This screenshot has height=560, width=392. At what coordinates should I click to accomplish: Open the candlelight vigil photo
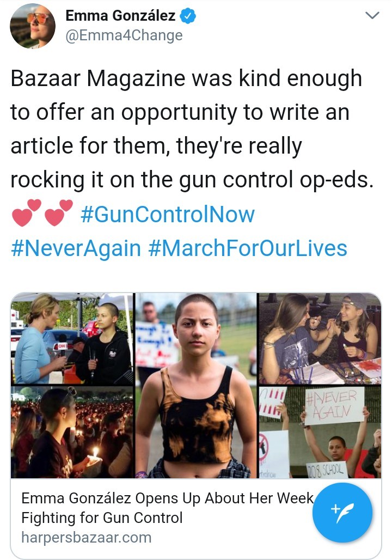tap(72, 432)
